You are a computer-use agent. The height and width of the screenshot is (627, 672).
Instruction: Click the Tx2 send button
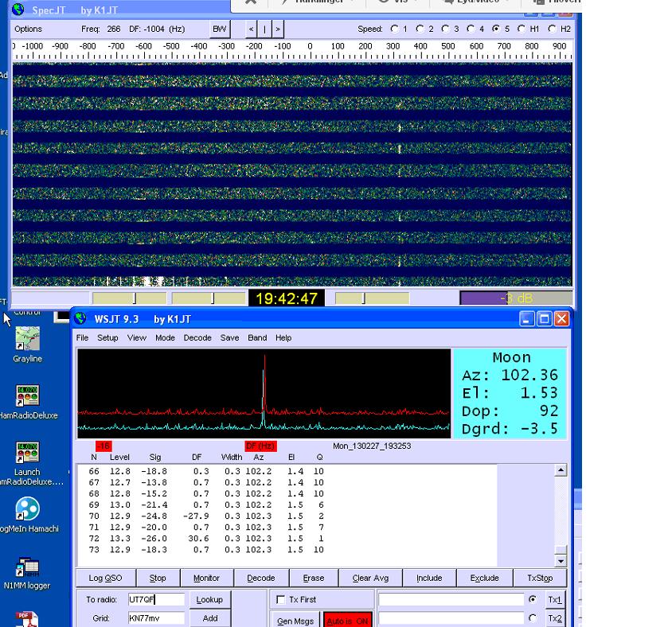pyautogui.click(x=555, y=618)
